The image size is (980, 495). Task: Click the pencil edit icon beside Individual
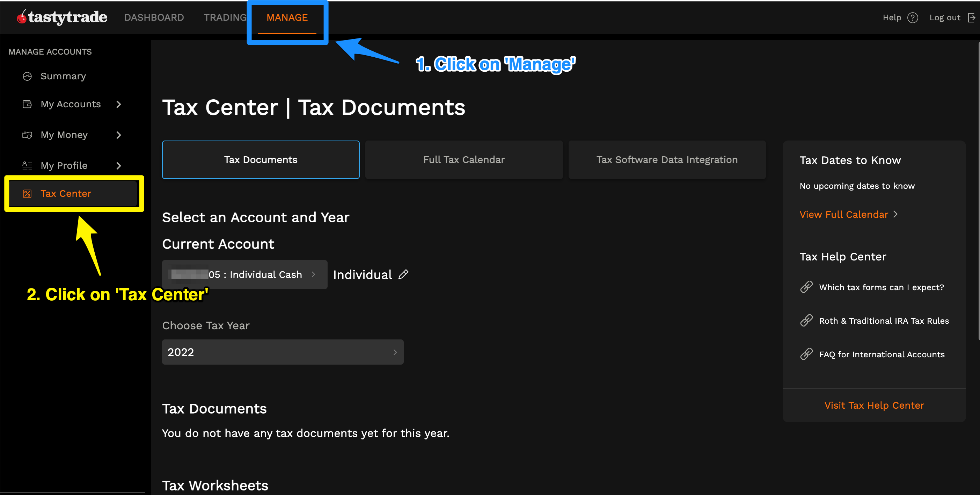point(403,274)
